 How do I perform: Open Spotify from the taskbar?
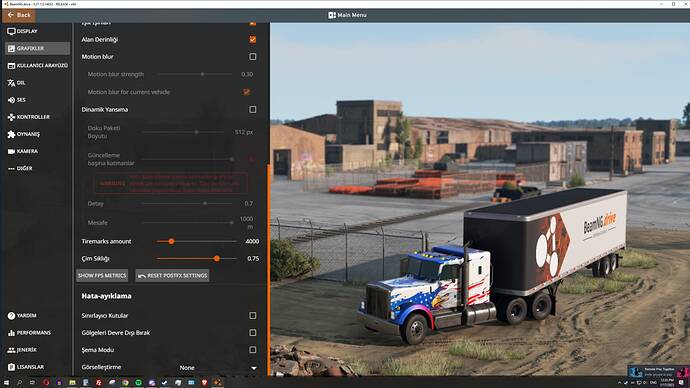click(x=139, y=383)
